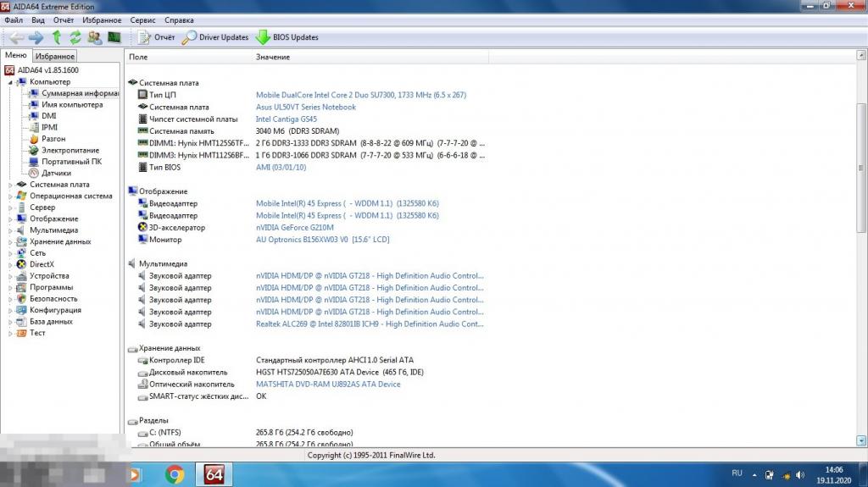Click the users icon in toolbar
Image resolution: width=868 pixels, height=487 pixels.
[x=95, y=37]
